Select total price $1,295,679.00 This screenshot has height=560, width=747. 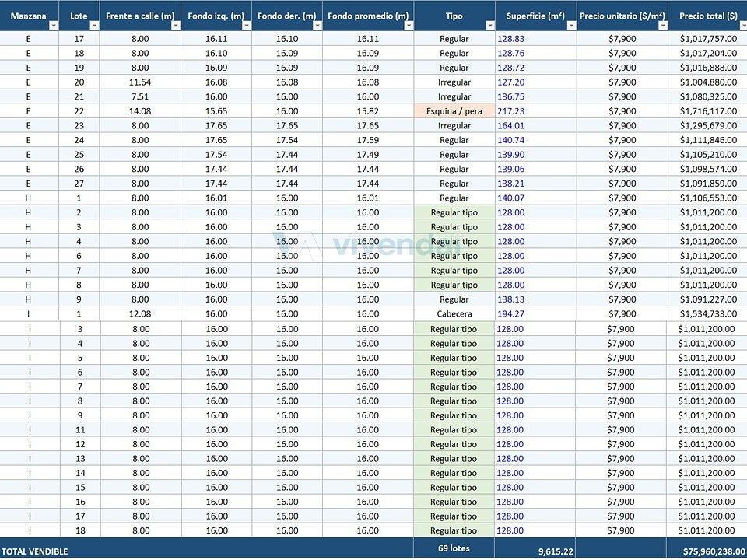coord(708,126)
